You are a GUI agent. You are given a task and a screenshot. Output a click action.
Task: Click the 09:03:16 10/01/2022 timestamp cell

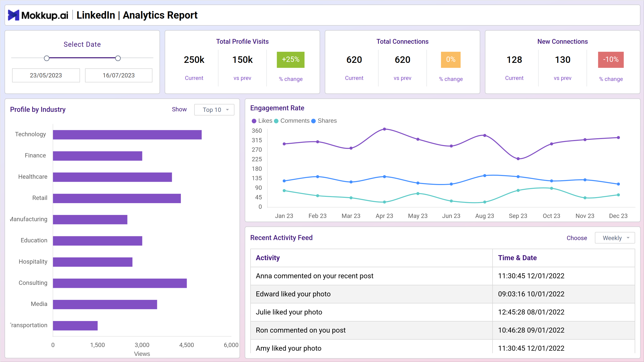pyautogui.click(x=564, y=294)
